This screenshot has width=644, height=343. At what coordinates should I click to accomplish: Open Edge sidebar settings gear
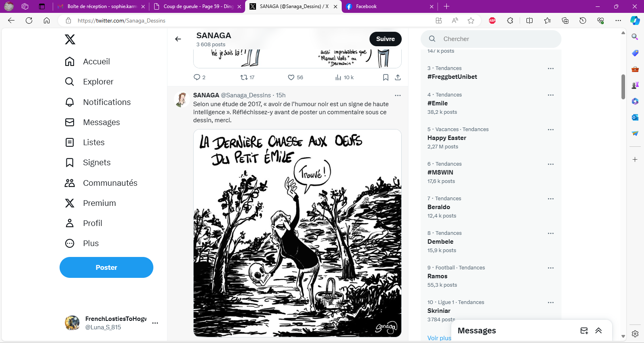635,334
